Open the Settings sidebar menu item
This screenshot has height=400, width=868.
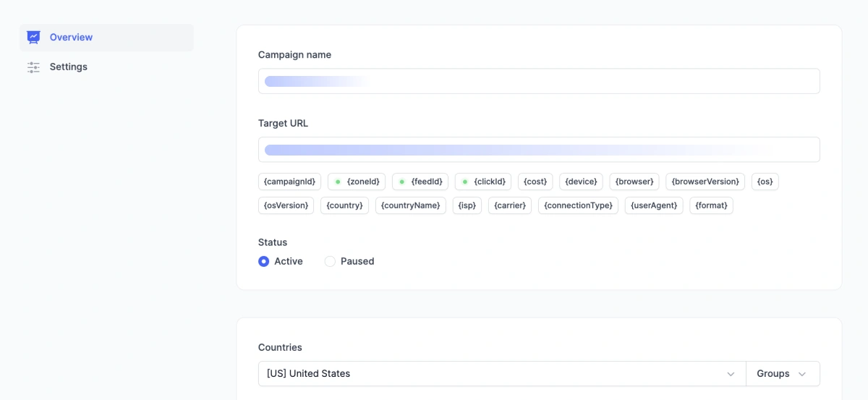point(68,67)
